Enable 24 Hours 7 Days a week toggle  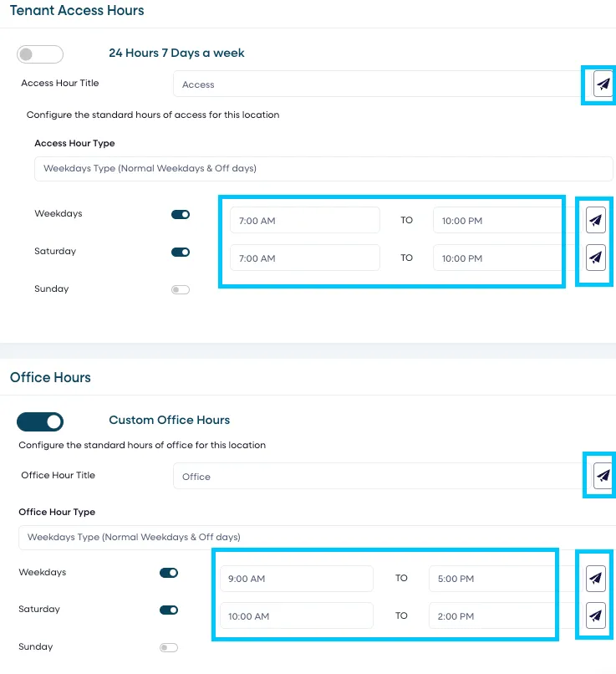[x=40, y=54]
